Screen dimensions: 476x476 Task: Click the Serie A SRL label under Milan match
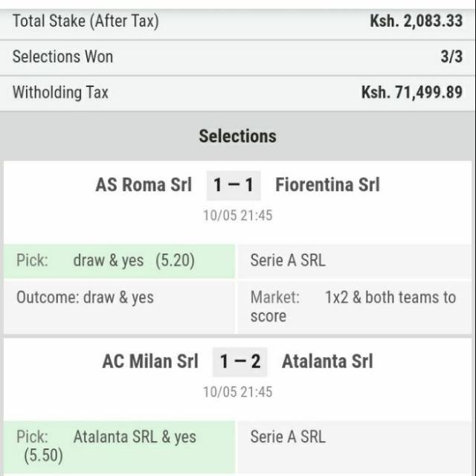288,437
